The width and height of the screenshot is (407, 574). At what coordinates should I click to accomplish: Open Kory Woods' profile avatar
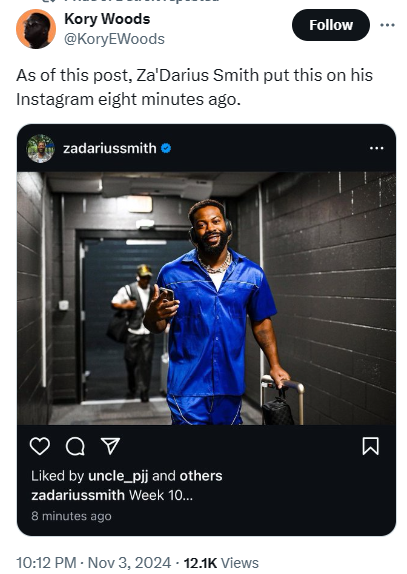[x=36, y=29]
